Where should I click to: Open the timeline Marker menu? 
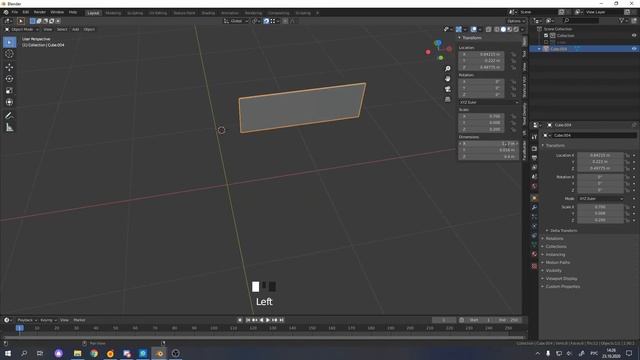click(79, 320)
